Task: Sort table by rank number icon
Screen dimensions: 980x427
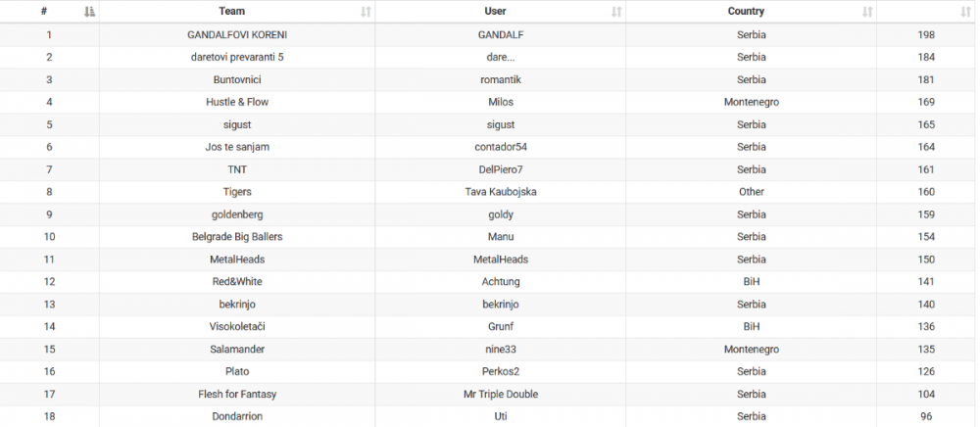Action: tap(90, 12)
